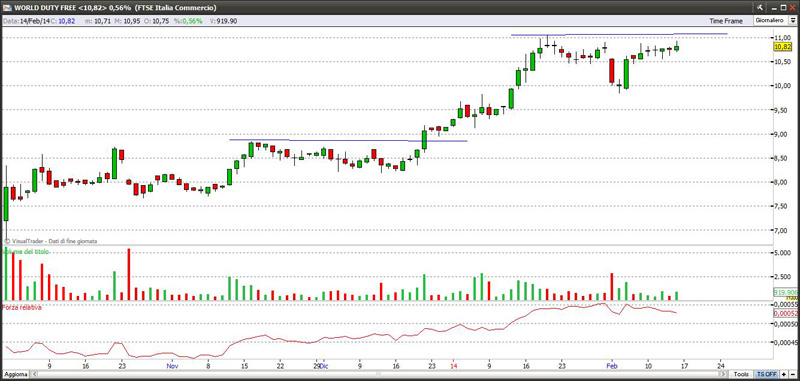This screenshot has width=800, height=381.
Task: Click the 'Forza relativa' panel label
Action: click(22, 307)
